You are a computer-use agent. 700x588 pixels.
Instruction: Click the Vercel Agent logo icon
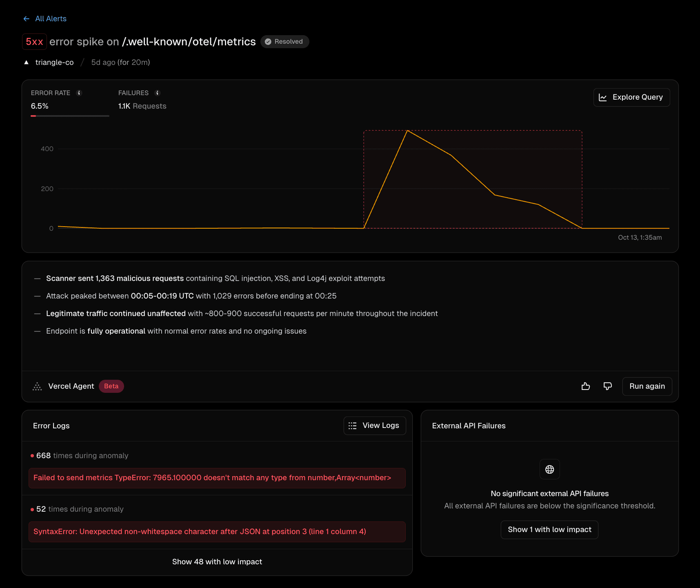pos(37,386)
